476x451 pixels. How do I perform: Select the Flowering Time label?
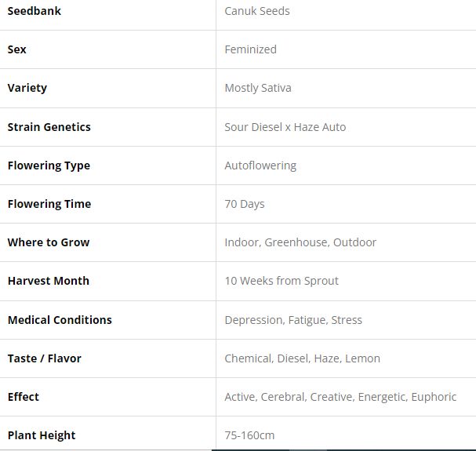(49, 204)
